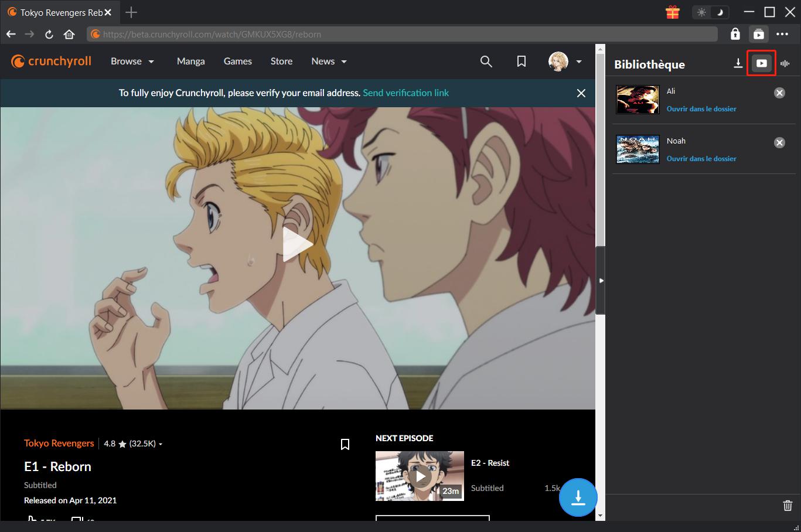Viewport: 801px width, 532px height.
Task: Collapse the library side panel arrow
Action: click(x=601, y=281)
